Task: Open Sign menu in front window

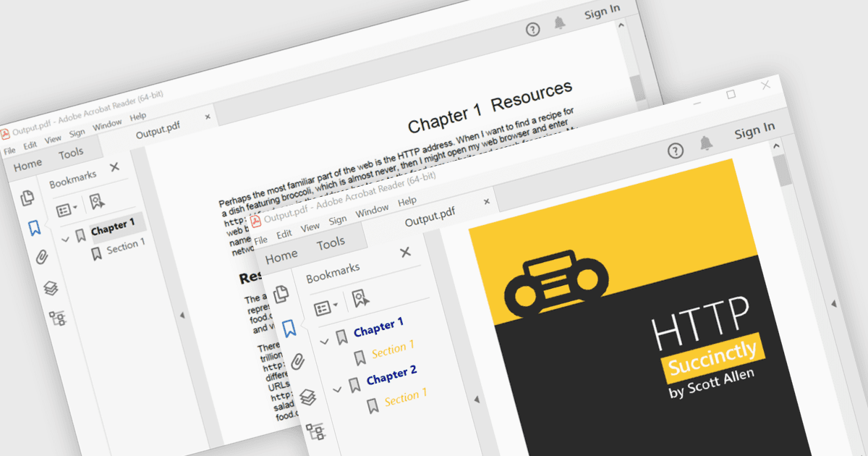Action: 338,219
